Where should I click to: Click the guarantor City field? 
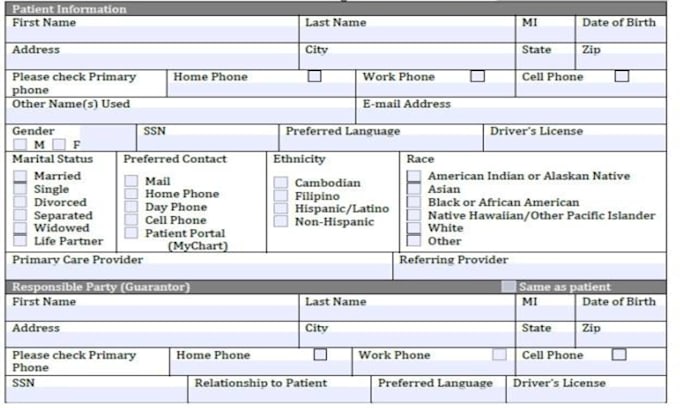click(x=407, y=334)
